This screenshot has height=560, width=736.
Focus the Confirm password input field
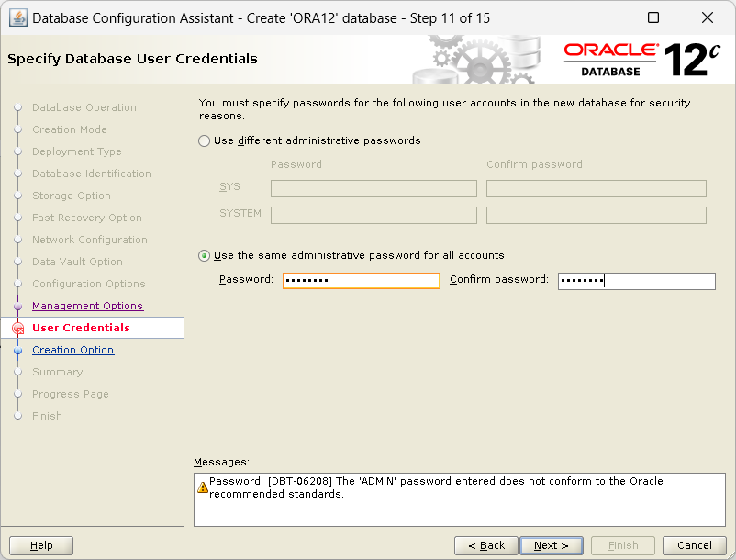pyautogui.click(x=637, y=281)
